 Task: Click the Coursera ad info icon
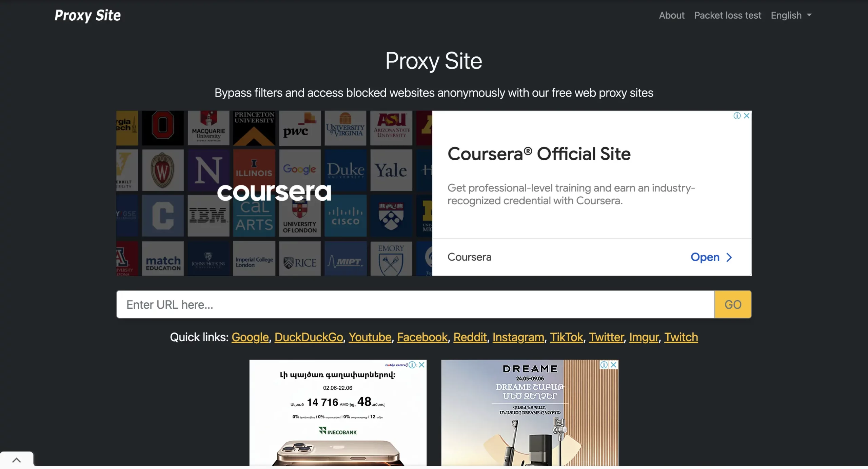[x=737, y=116]
